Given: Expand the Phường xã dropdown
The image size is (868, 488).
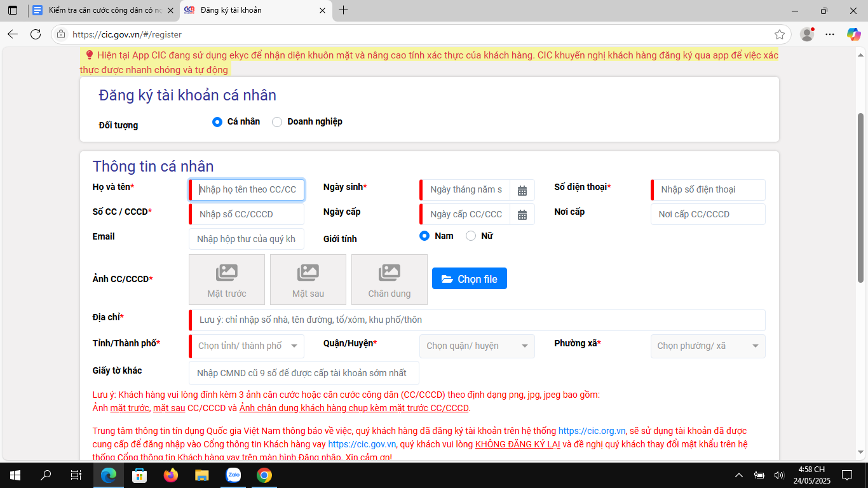Looking at the screenshot, I should pyautogui.click(x=708, y=346).
